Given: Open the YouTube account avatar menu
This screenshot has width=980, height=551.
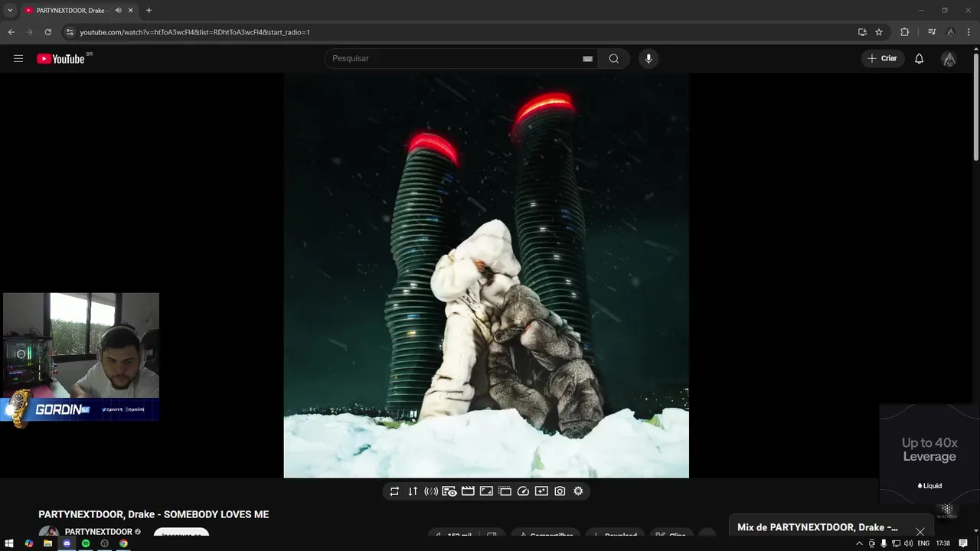Looking at the screenshot, I should coord(949,59).
